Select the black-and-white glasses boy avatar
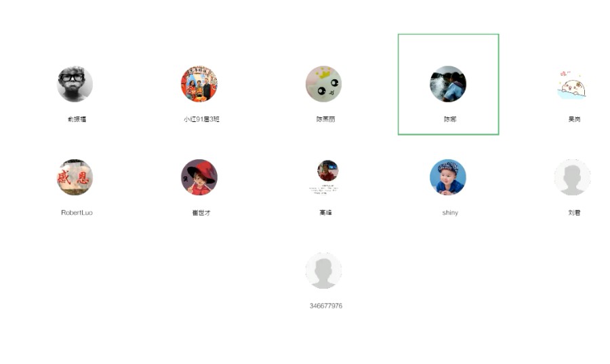Screen dimensions: 610x364 (x=75, y=84)
